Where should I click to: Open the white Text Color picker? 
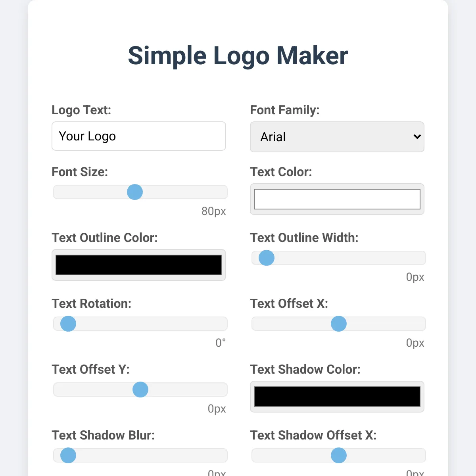337,199
